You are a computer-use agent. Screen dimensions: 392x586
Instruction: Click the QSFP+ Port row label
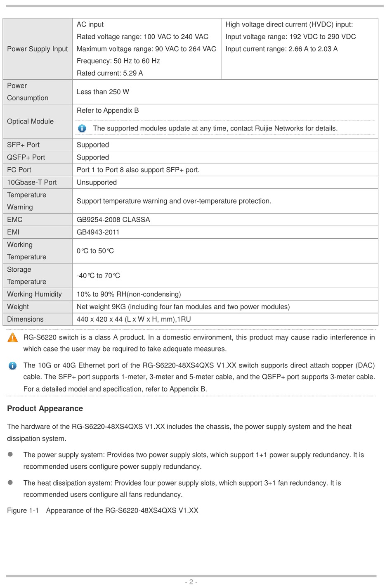point(26,157)
